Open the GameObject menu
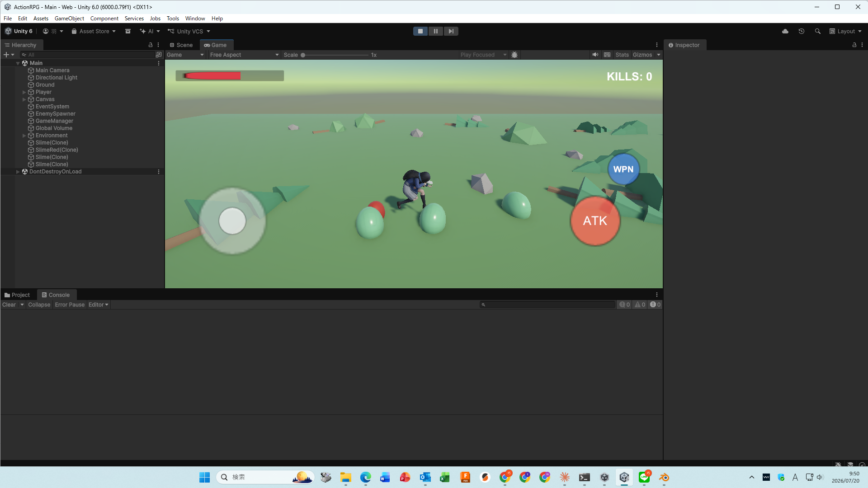This screenshot has width=868, height=488. [69, 19]
